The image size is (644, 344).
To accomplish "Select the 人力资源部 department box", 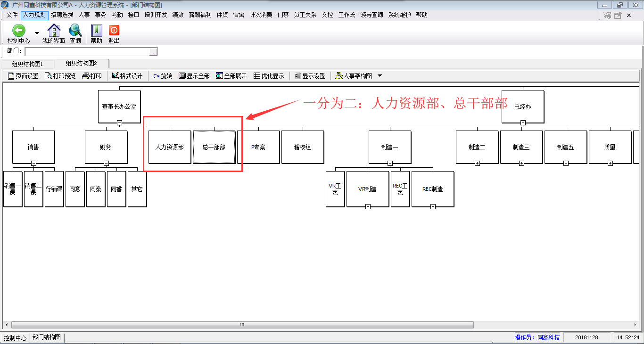I will pos(170,147).
